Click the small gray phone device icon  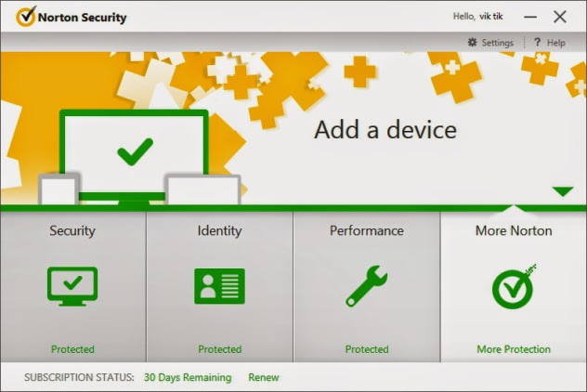pos(59,189)
